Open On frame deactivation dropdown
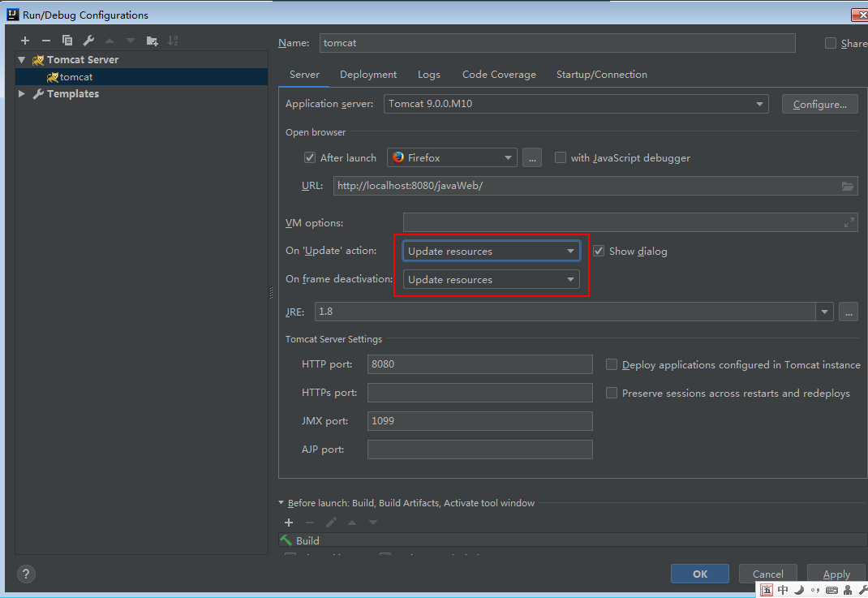This screenshot has width=868, height=598. point(491,279)
